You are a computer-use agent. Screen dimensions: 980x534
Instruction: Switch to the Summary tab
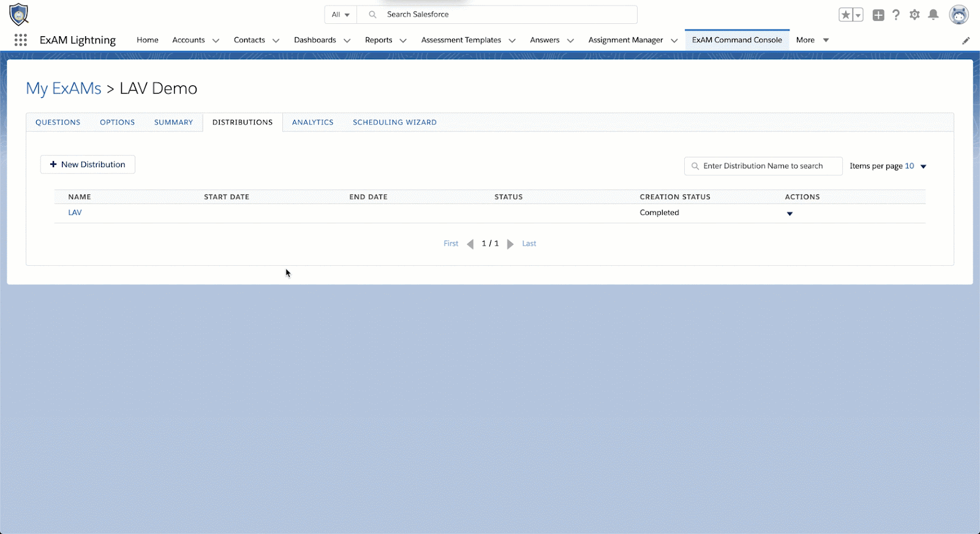[173, 122]
